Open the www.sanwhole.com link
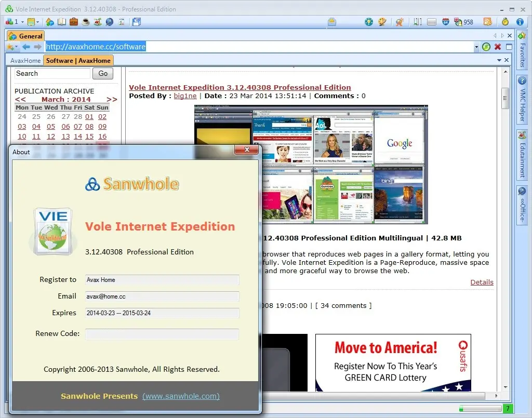The height and width of the screenshot is (418, 532). [x=181, y=396]
